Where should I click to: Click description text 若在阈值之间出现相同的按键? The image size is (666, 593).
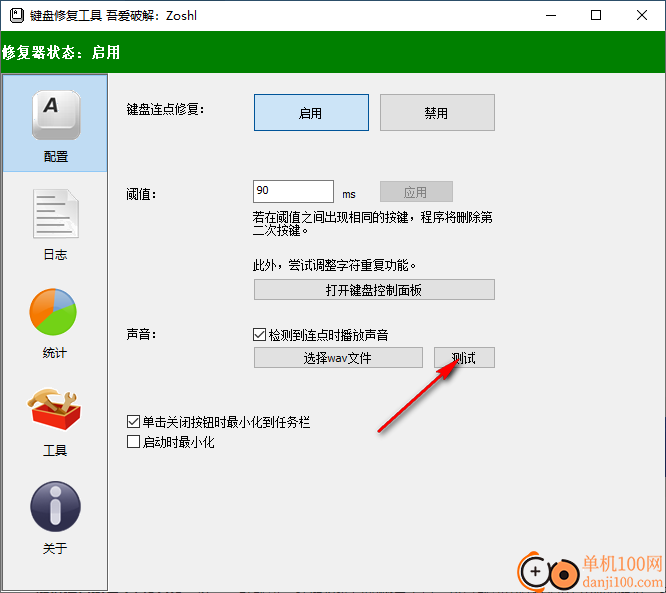(x=373, y=224)
